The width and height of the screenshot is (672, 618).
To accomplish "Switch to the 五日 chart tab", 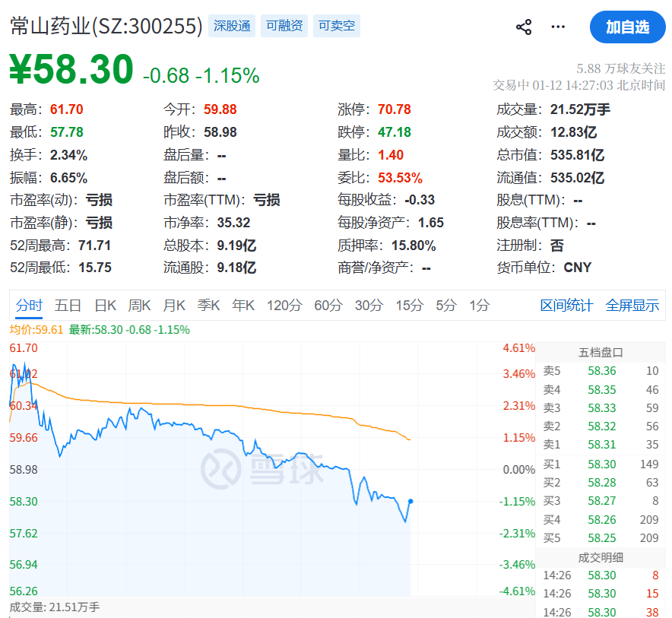I will pyautogui.click(x=68, y=306).
